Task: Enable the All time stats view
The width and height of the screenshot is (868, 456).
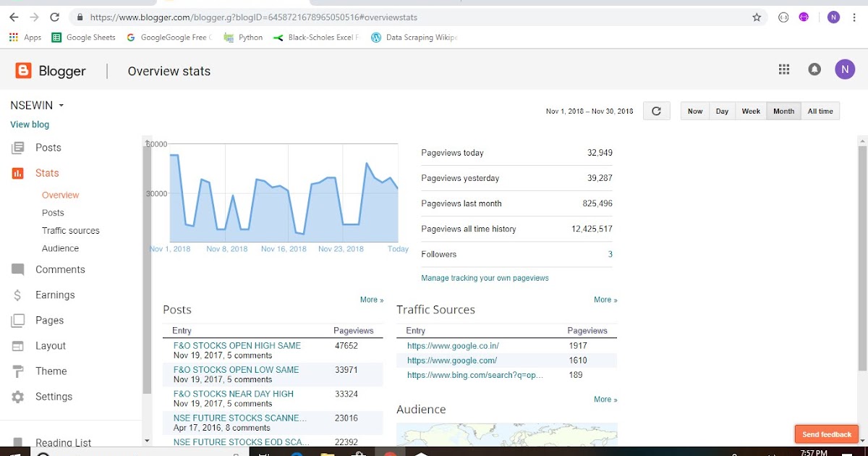Action: 820,111
